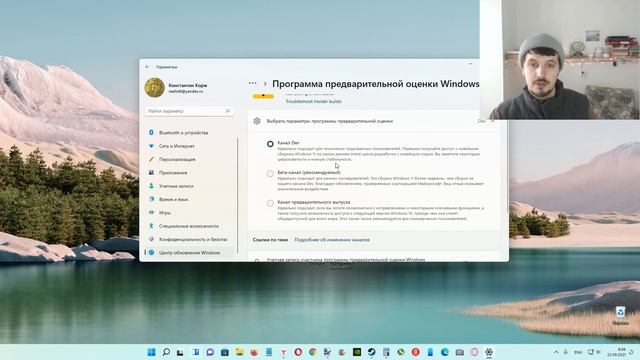The width and height of the screenshot is (640, 360).
Task: Open Task View on the taskbar
Action: coord(180,352)
